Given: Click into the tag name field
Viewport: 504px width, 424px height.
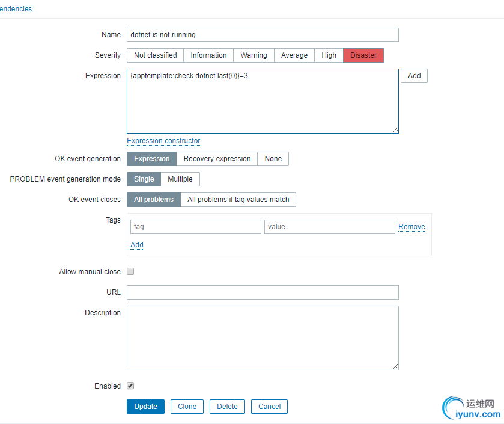Looking at the screenshot, I should (195, 227).
